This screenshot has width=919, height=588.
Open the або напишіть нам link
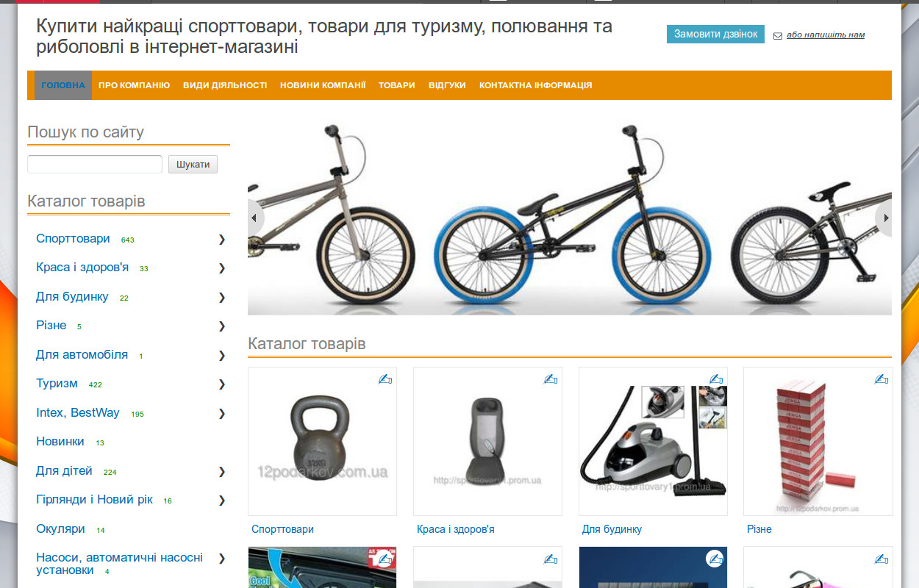pos(826,35)
